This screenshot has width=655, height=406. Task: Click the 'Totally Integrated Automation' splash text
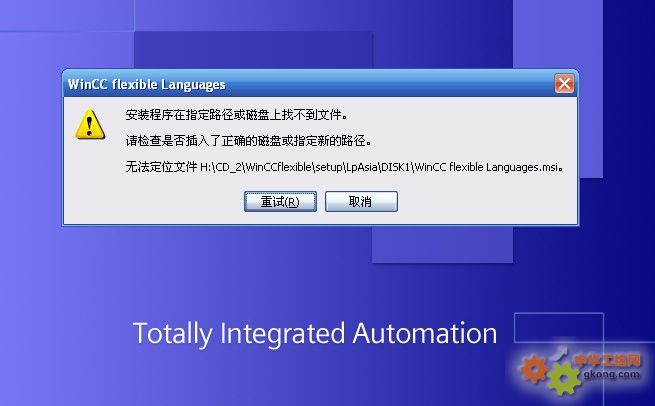point(315,334)
